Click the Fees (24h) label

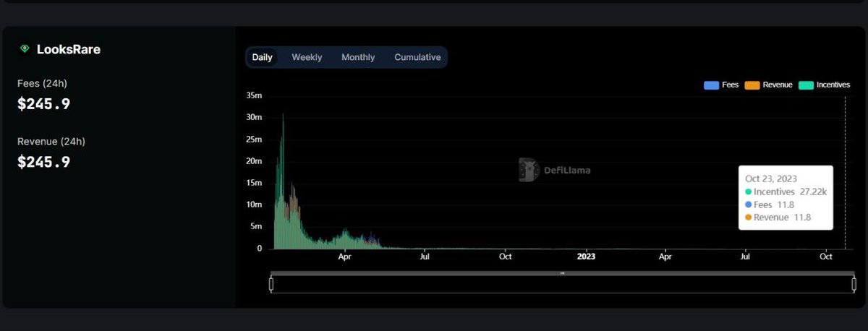(42, 83)
